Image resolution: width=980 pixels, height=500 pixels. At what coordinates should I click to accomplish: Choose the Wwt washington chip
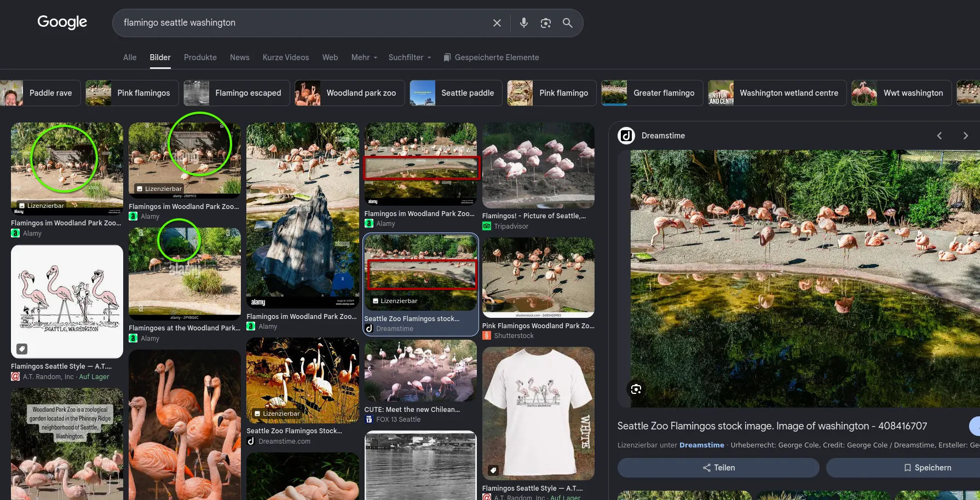(902, 93)
